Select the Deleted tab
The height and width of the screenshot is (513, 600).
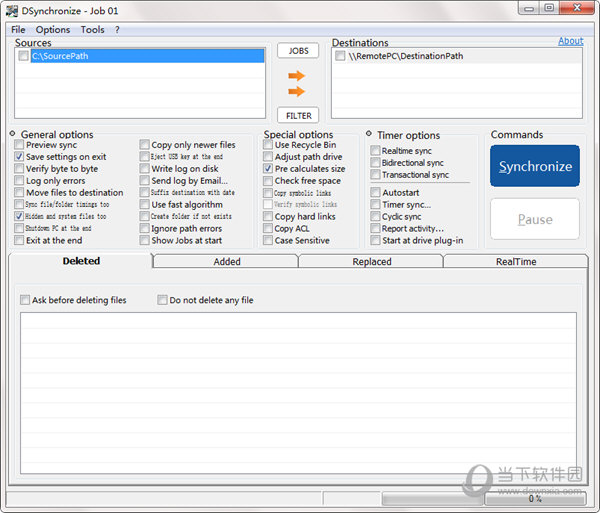coord(81,261)
